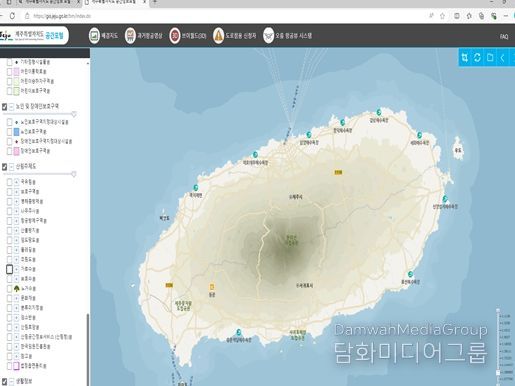Click the refresh icon in blue map toolbar
Viewport: 515px width, 386px height.
(477, 57)
